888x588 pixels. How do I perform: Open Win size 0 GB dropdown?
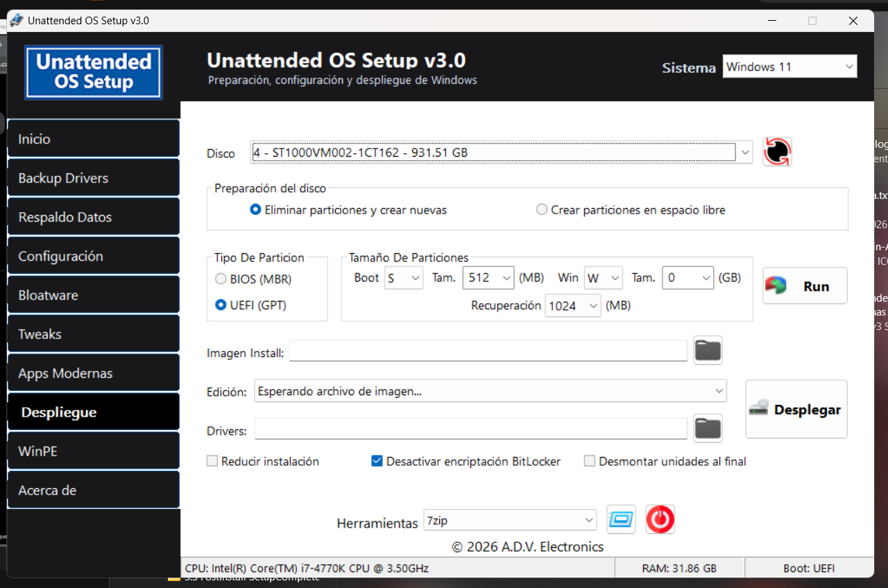tap(688, 278)
